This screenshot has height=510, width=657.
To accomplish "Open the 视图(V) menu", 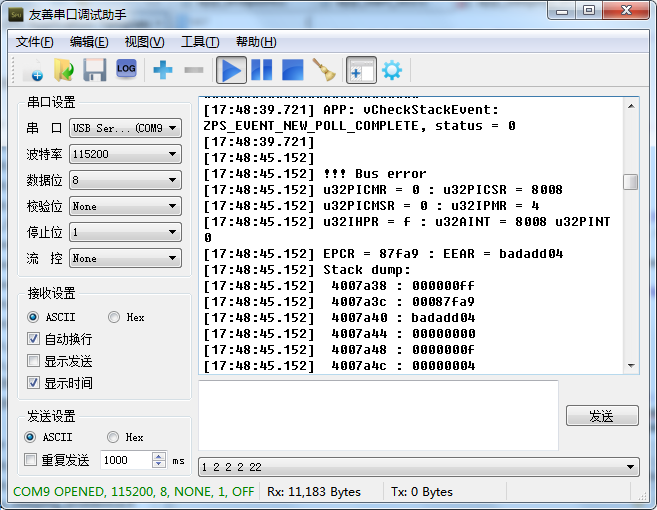I will point(145,42).
